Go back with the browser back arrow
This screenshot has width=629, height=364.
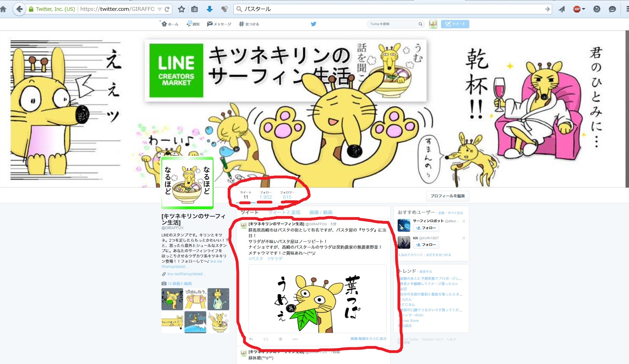click(x=19, y=9)
